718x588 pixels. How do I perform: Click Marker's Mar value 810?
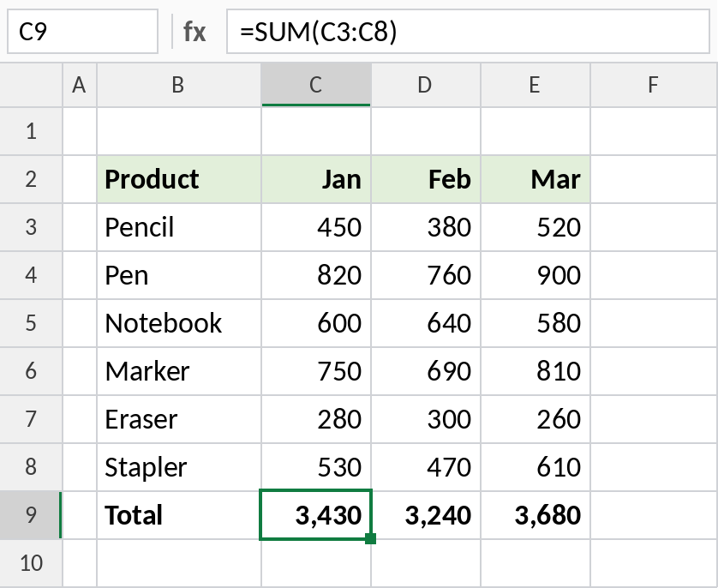(536, 371)
